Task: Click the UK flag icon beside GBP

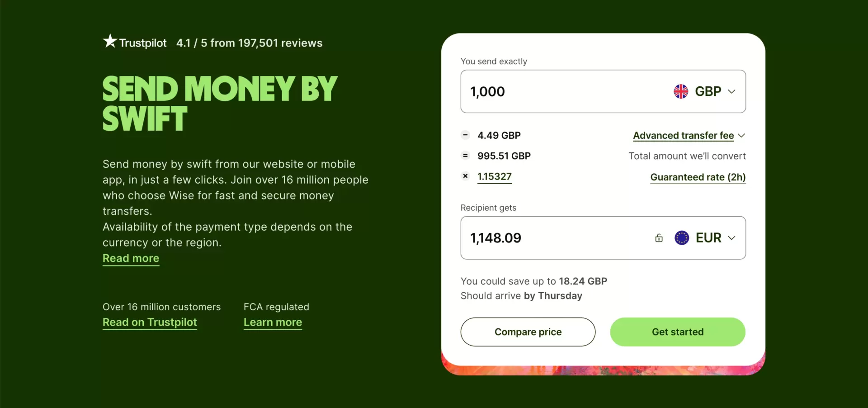Action: coord(681,91)
